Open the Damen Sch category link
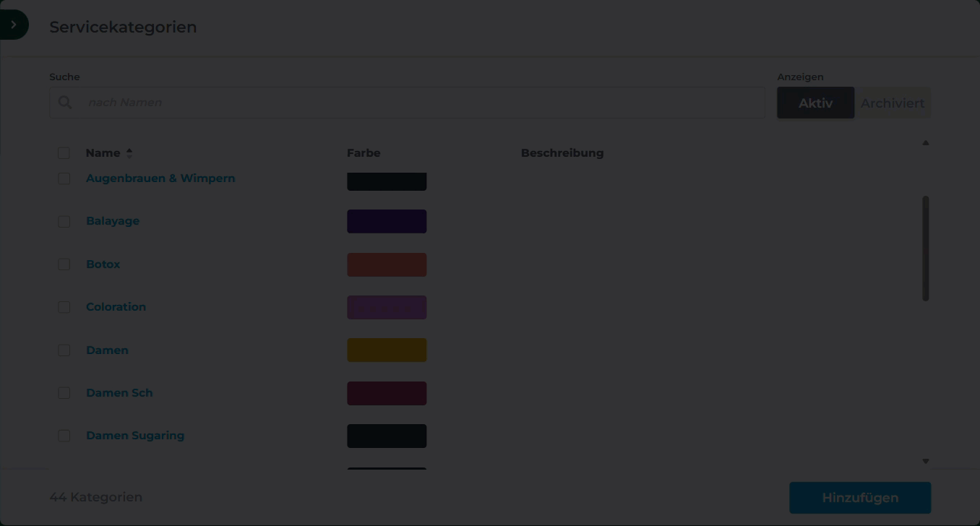The height and width of the screenshot is (526, 980). click(x=119, y=393)
